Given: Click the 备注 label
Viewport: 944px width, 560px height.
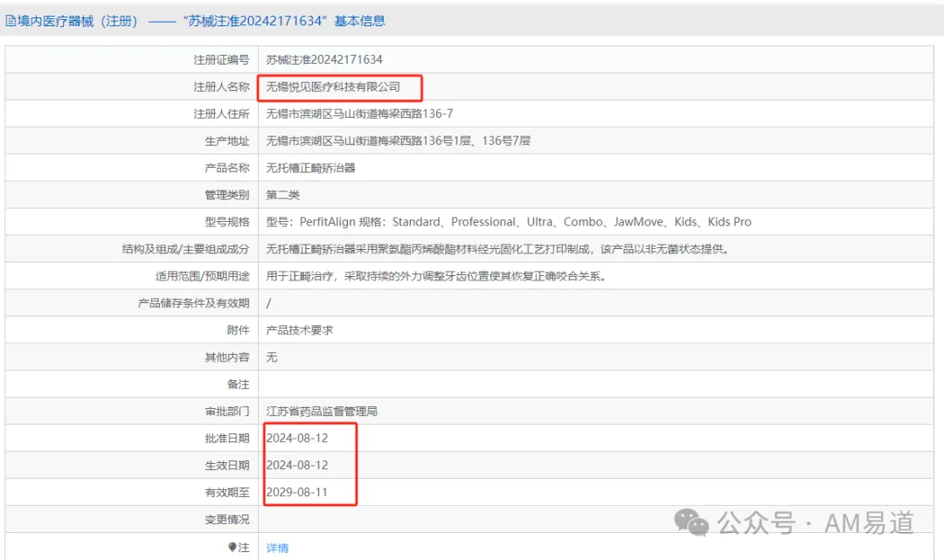Looking at the screenshot, I should (238, 384).
